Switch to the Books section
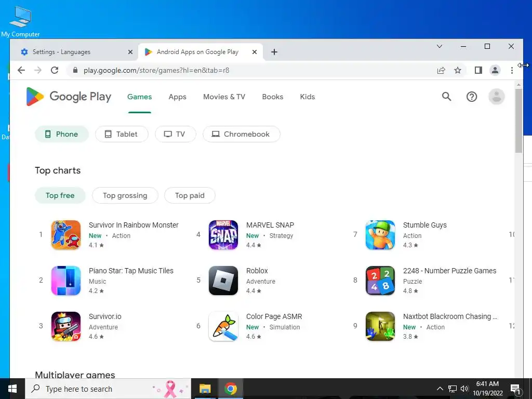This screenshot has height=399, width=532. coord(273,97)
